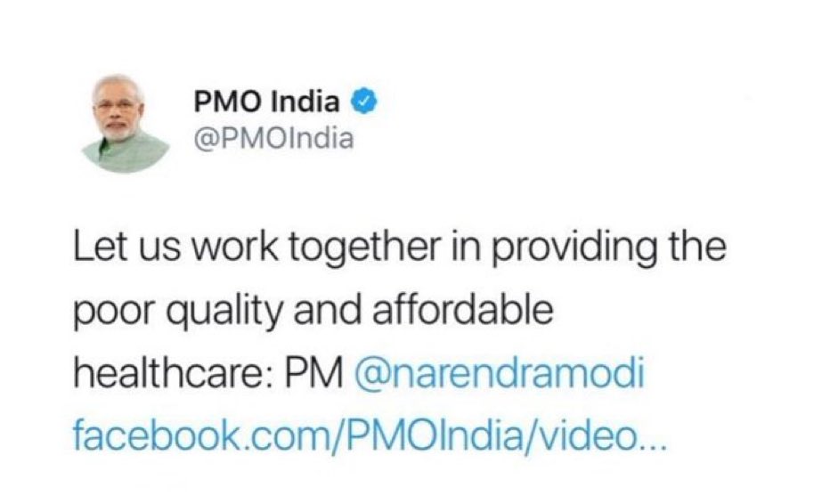The image size is (838, 504).
Task: Click the word 'India' in the display name
Action: point(305,102)
